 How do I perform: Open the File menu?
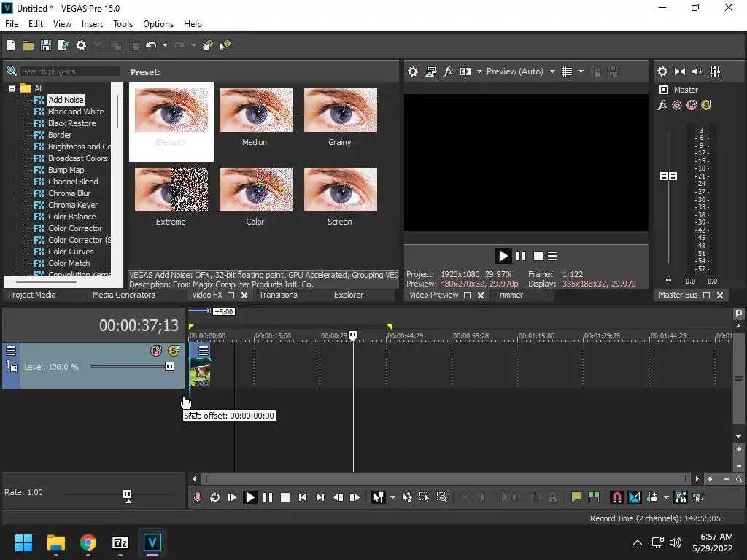coord(12,24)
